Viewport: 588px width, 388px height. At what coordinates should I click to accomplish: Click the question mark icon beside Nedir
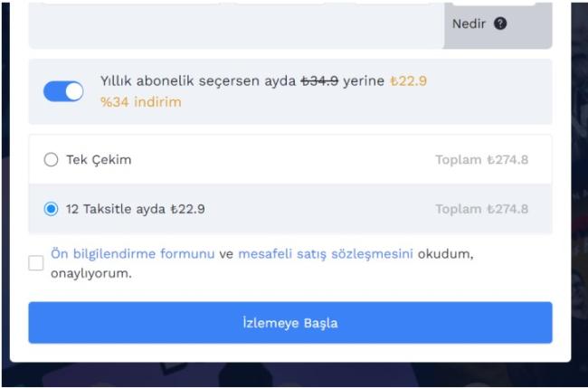500,24
